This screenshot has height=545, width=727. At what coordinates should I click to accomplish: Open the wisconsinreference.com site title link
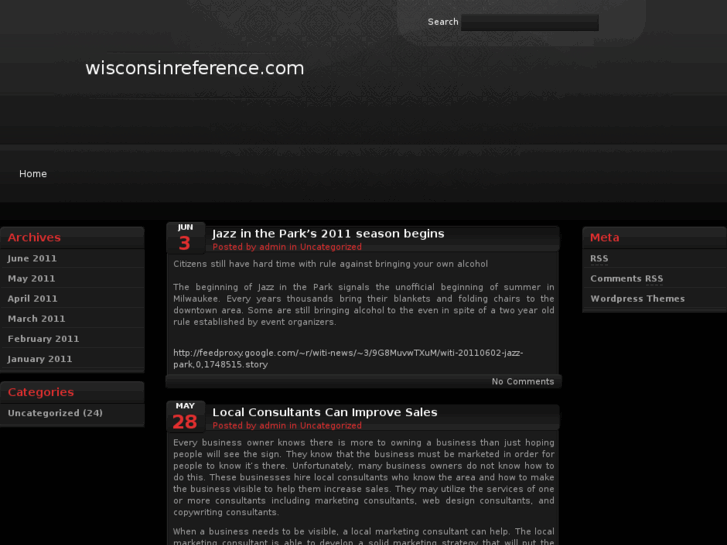pos(195,68)
